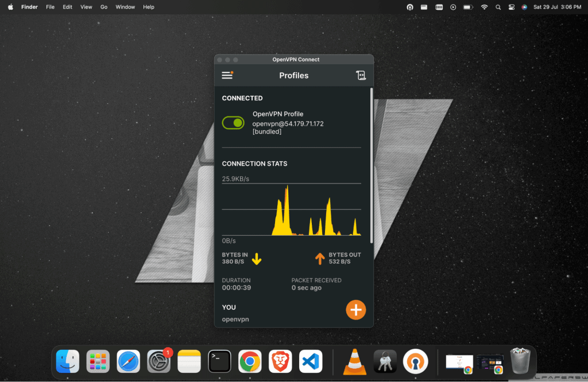Open the Go menu
The image size is (588, 382).
(x=104, y=7)
